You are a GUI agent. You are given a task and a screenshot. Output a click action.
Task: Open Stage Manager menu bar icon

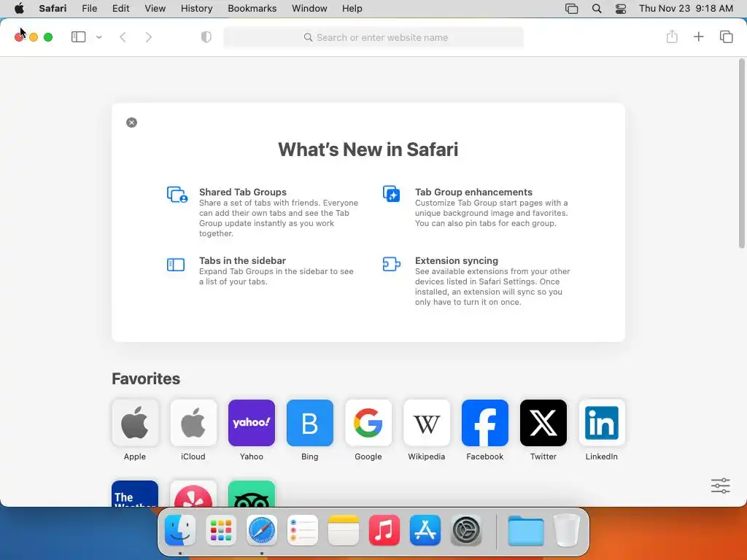click(571, 9)
